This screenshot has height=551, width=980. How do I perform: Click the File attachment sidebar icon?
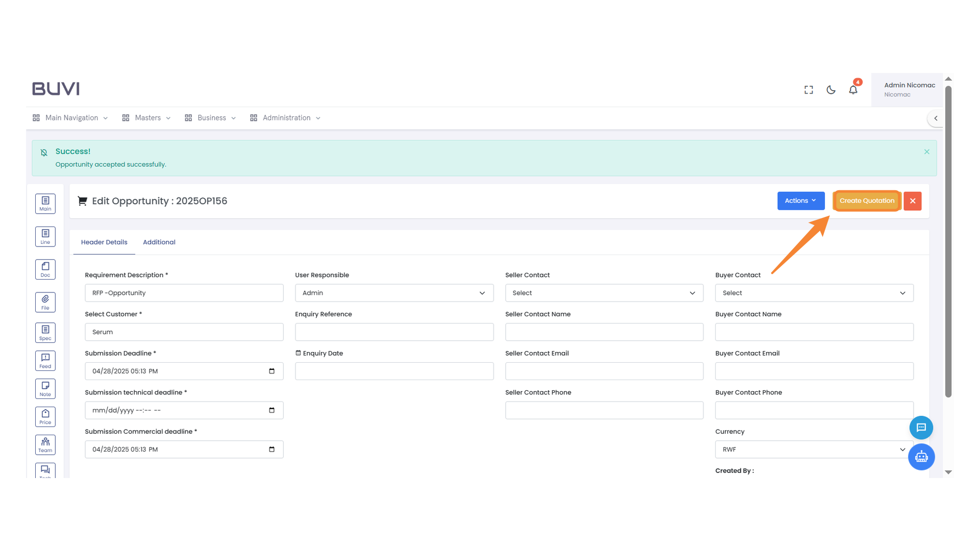coord(45,302)
